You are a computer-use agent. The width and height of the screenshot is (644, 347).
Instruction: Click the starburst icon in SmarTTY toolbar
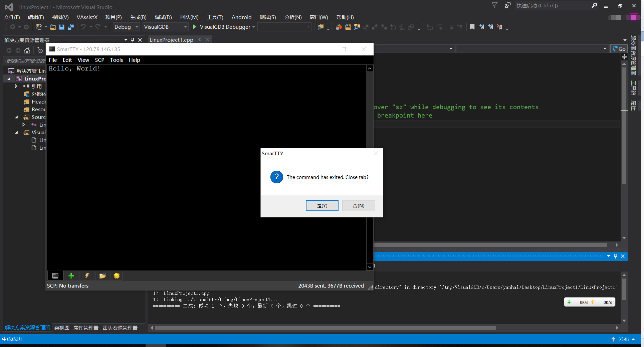click(117, 276)
